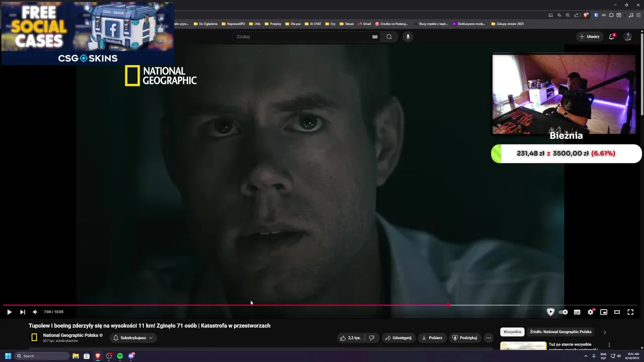Toggle the autoplay switch

[563, 312]
